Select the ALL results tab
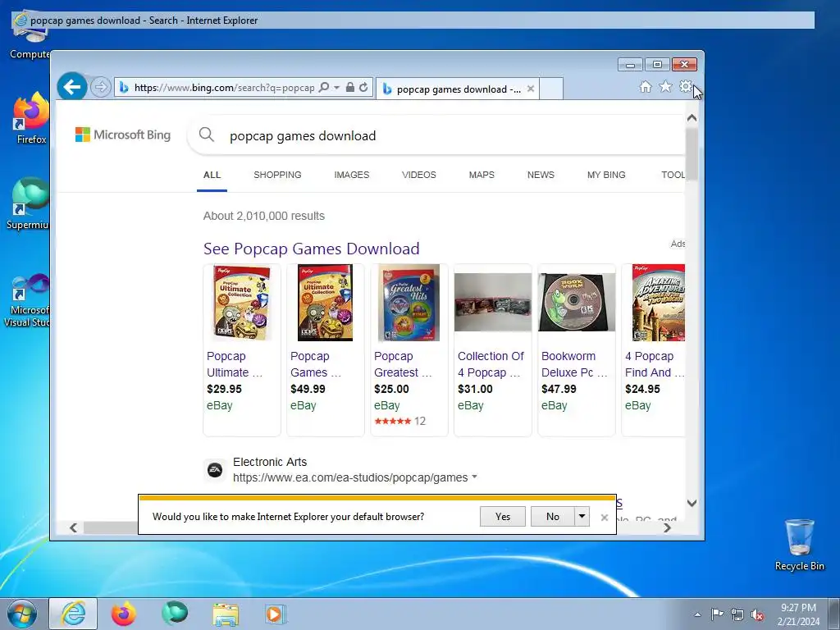 (x=212, y=175)
